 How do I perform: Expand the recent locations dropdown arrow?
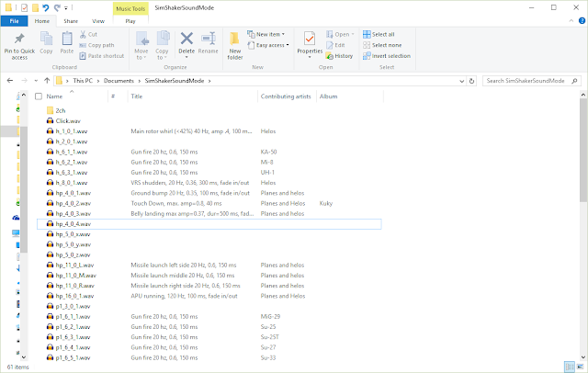[x=36, y=81]
